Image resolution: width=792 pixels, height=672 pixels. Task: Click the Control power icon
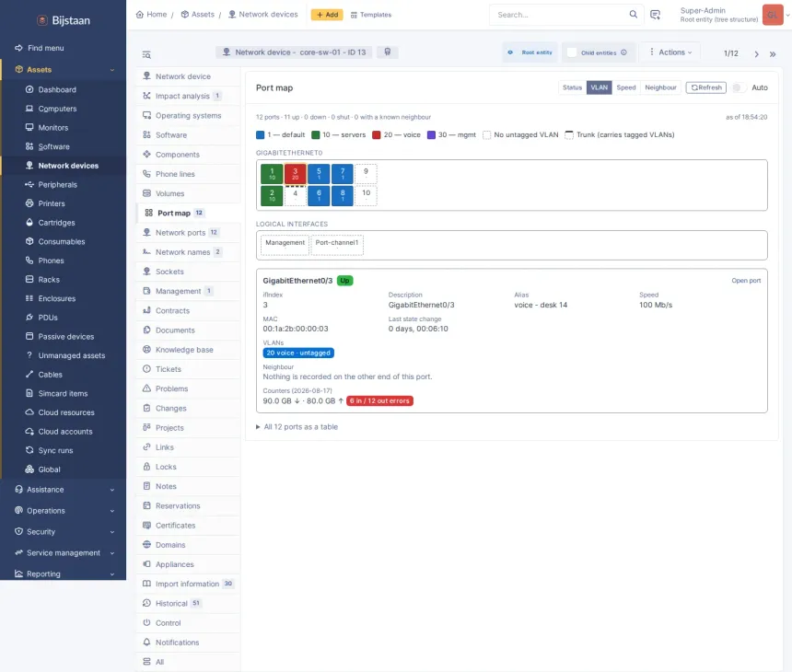(x=146, y=622)
